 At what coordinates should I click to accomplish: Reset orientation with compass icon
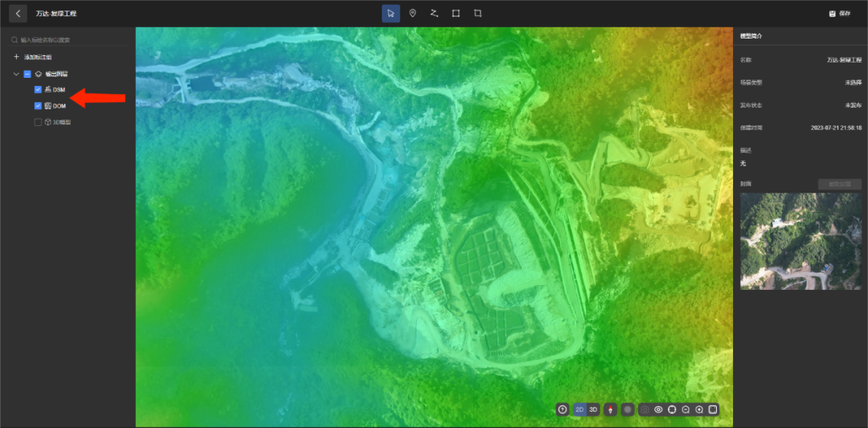pyautogui.click(x=611, y=410)
